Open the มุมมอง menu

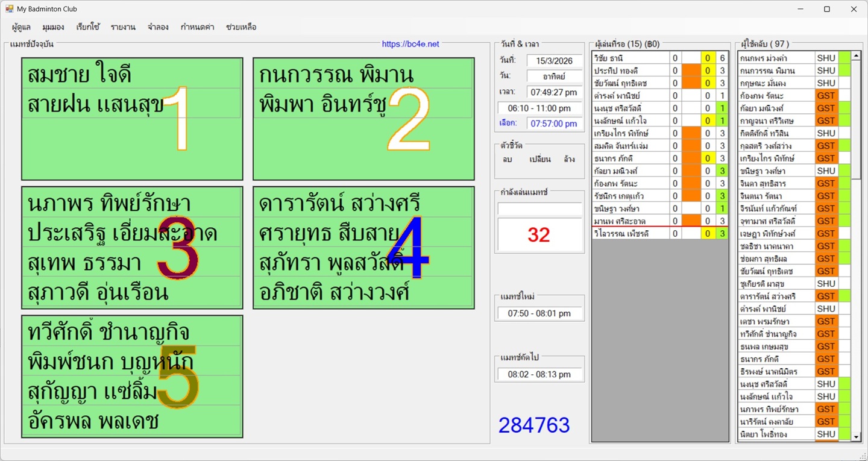point(53,27)
